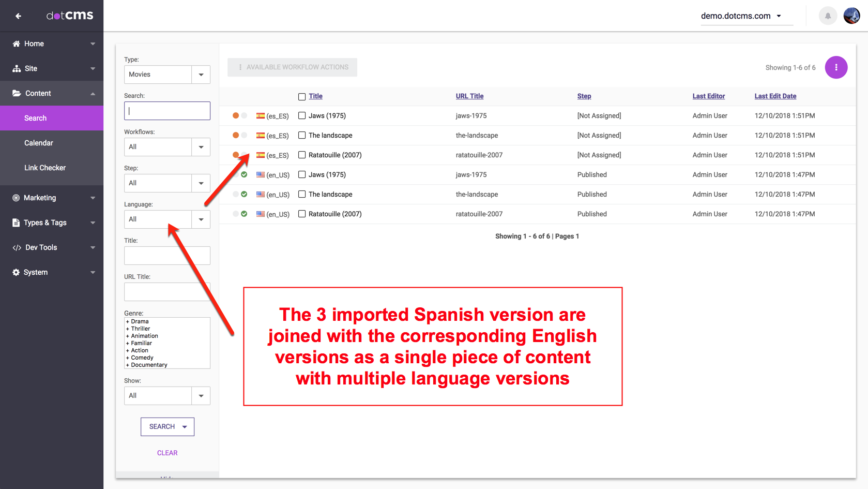
Task: Click the back arrow beside dotCMS logo
Action: (19, 16)
